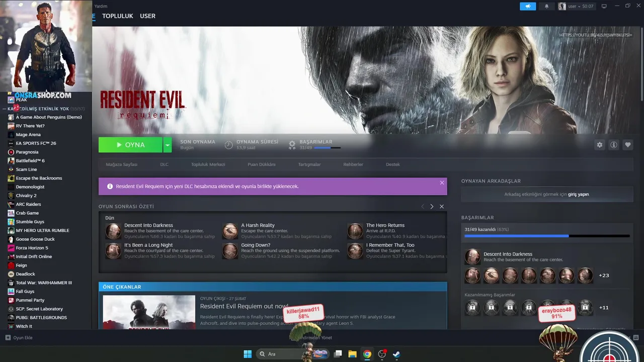This screenshot has height=362, width=644.
Task: Open the Rehberler tab
Action: pyautogui.click(x=353, y=164)
